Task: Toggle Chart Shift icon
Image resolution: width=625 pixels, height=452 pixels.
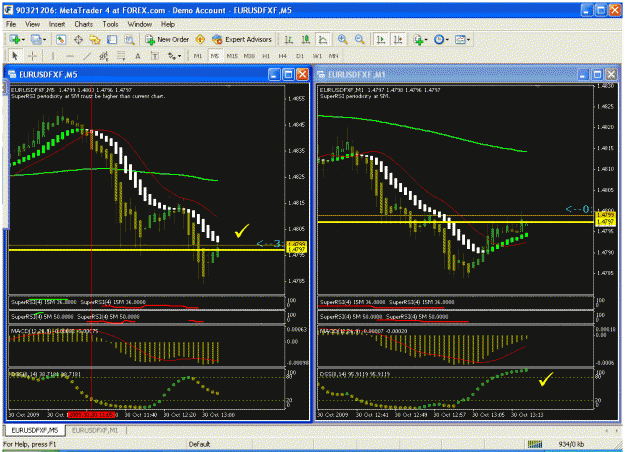Action: pyautogui.click(x=398, y=39)
